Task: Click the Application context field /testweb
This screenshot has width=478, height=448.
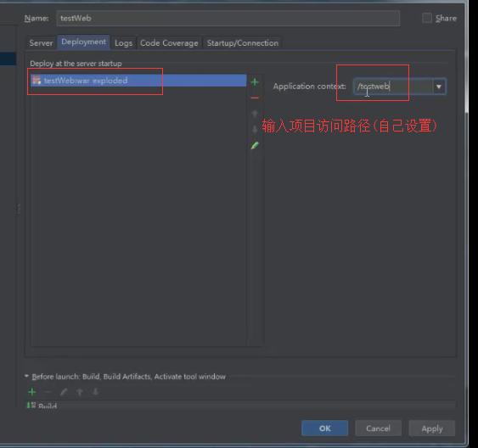Action: click(393, 87)
